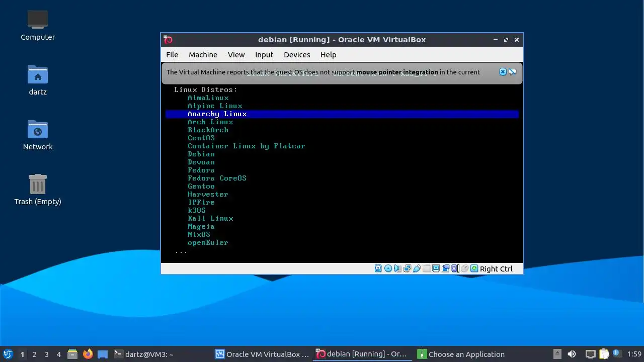Open the network status tray icon

pos(591,354)
